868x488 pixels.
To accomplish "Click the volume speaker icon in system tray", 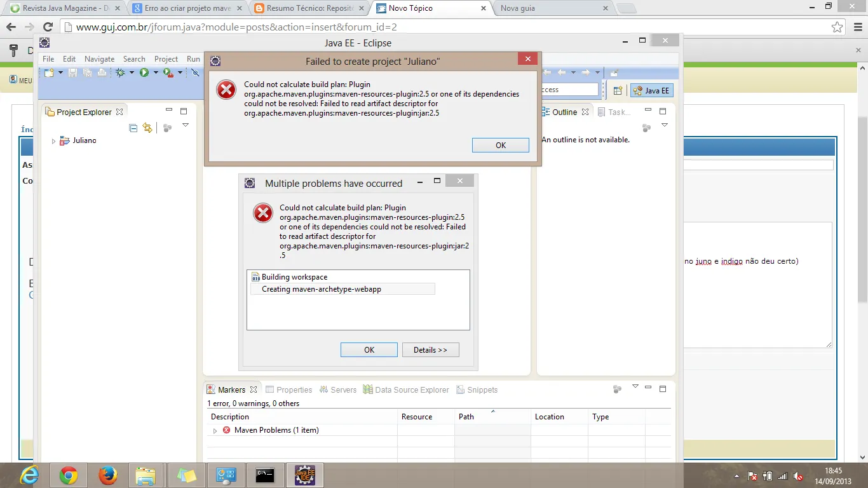I will 798,476.
